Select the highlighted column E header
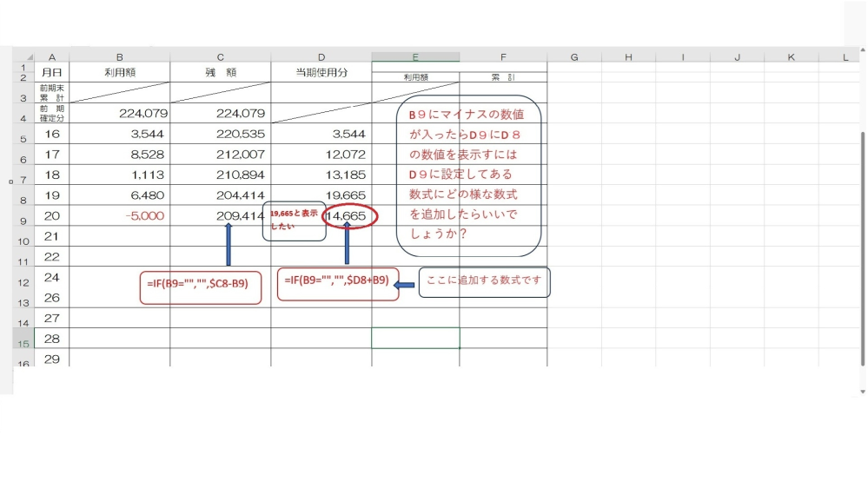868x488 pixels. point(415,57)
